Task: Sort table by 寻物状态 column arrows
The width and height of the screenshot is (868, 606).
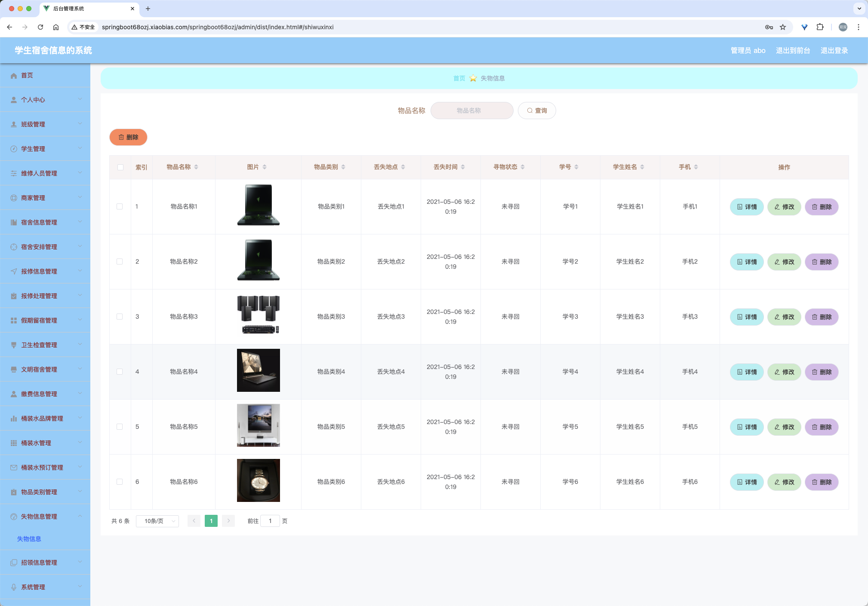Action: (523, 167)
